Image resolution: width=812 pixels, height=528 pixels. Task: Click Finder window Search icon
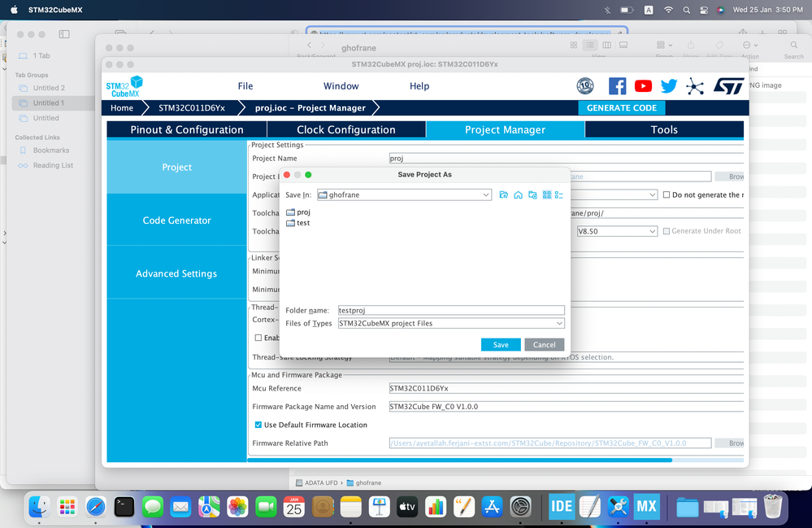click(794, 45)
